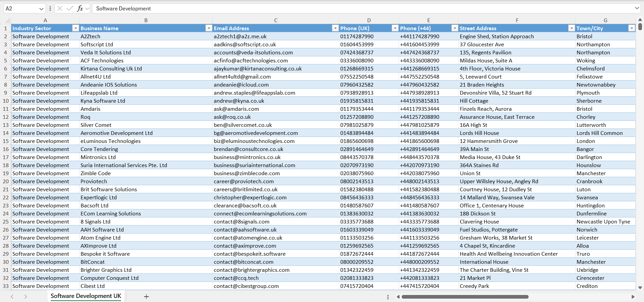Select cell Zimble Code

146,173
